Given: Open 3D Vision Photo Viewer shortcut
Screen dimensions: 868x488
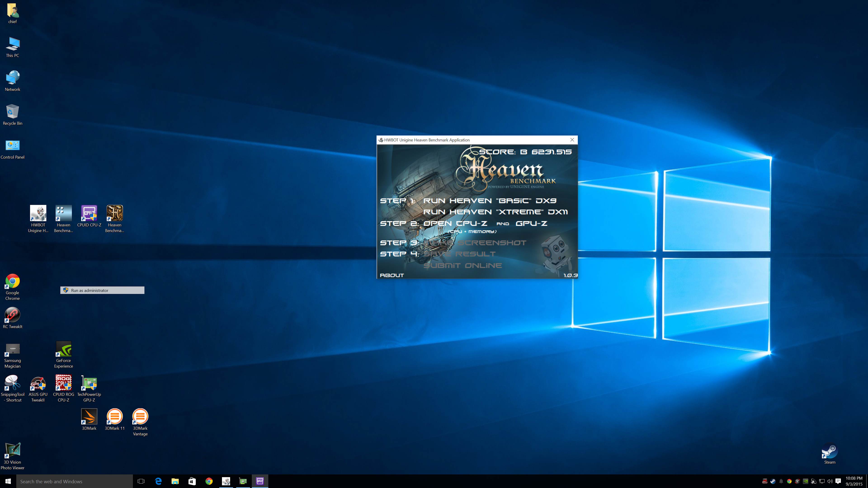Looking at the screenshot, I should [12, 456].
